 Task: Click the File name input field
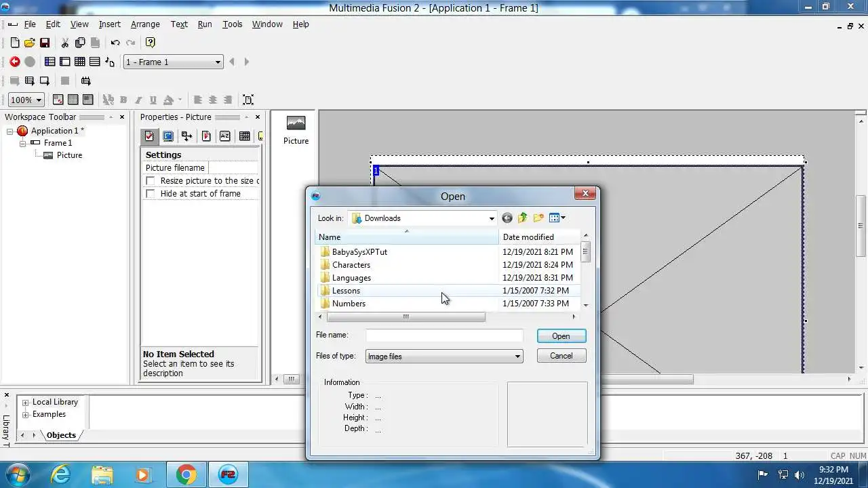point(444,335)
